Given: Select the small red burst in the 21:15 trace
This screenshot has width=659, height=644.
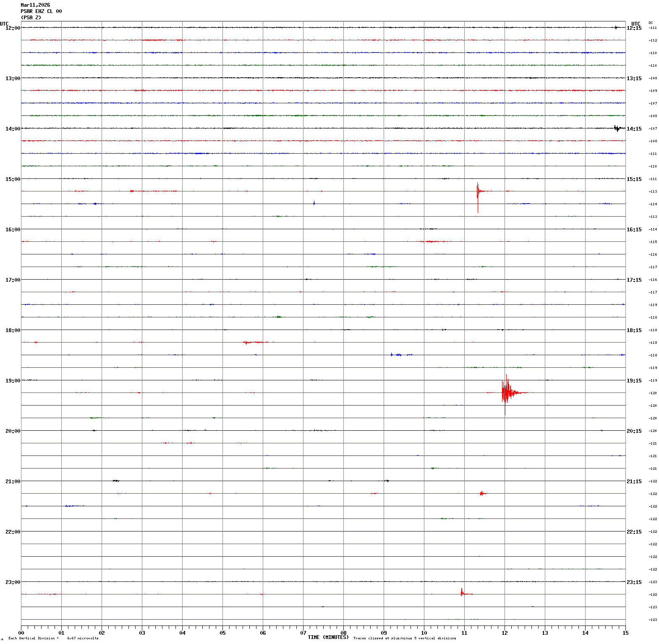Looking at the screenshot, I should [x=482, y=493].
